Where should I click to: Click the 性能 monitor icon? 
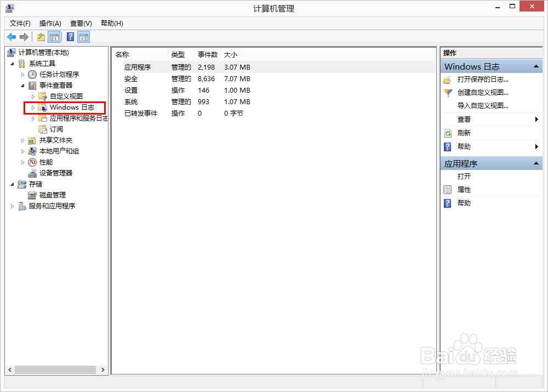32,162
